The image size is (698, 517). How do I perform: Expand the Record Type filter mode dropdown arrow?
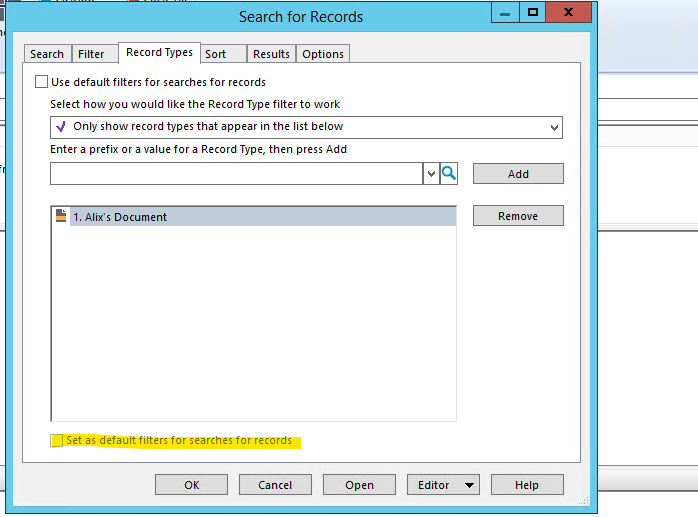tap(554, 128)
